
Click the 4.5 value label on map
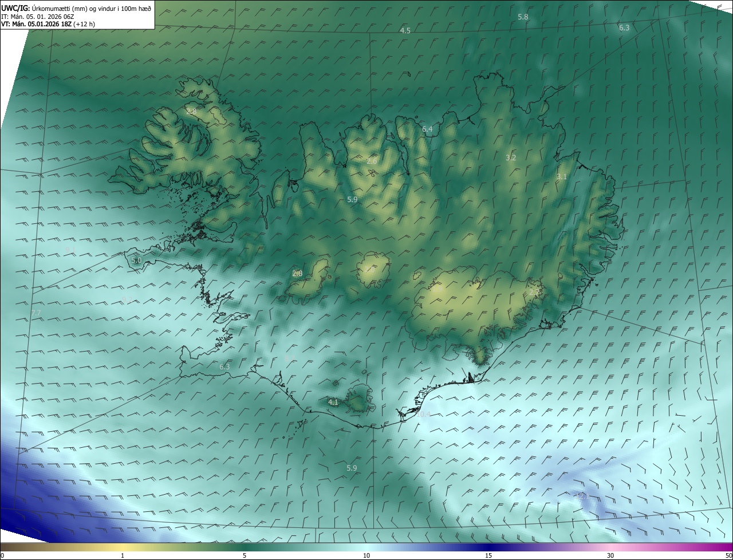click(x=405, y=30)
